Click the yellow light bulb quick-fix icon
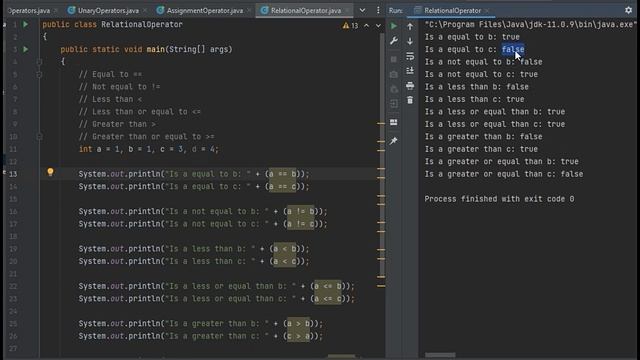This screenshot has height=360, width=640. coord(50,172)
